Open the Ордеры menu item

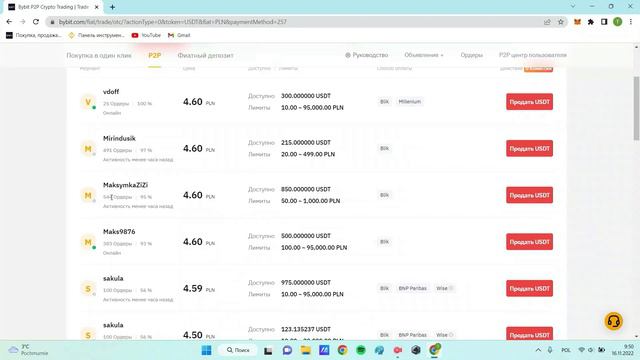(x=471, y=55)
